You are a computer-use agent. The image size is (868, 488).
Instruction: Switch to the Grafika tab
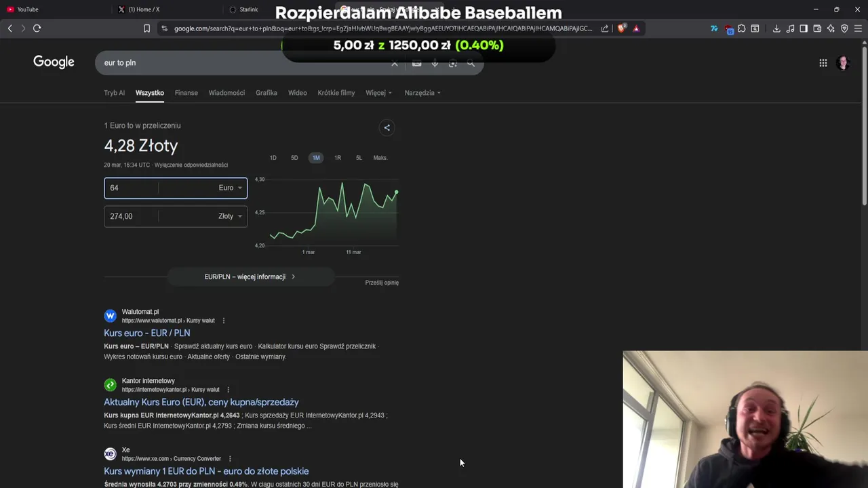click(267, 93)
